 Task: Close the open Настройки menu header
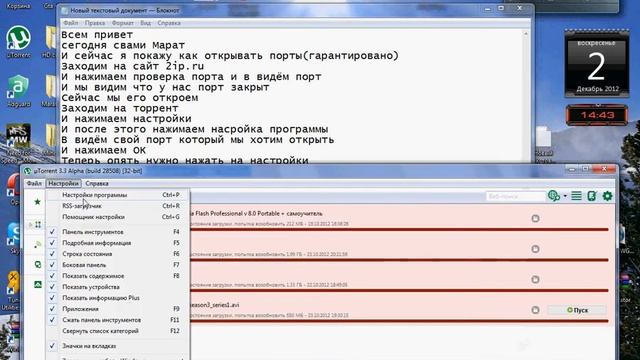pos(63,184)
